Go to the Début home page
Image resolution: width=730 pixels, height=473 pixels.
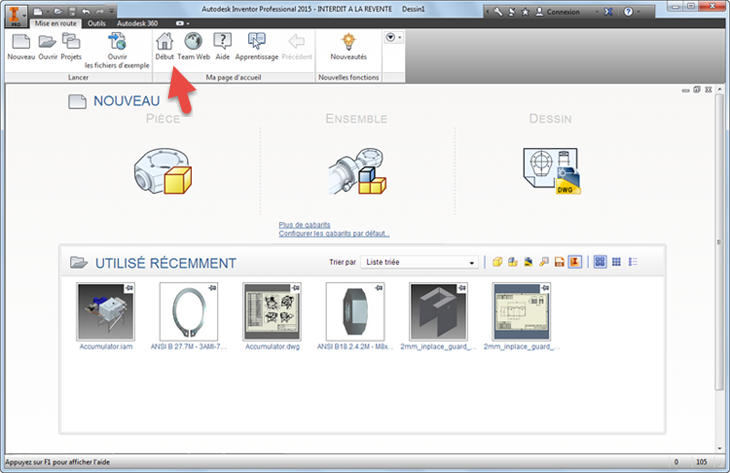(x=164, y=47)
